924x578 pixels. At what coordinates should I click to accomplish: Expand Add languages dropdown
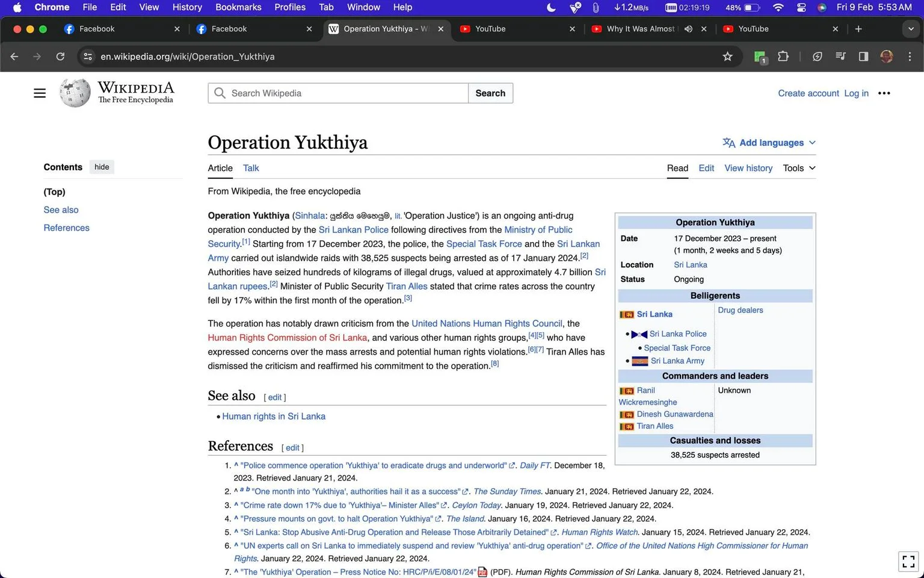pos(769,143)
